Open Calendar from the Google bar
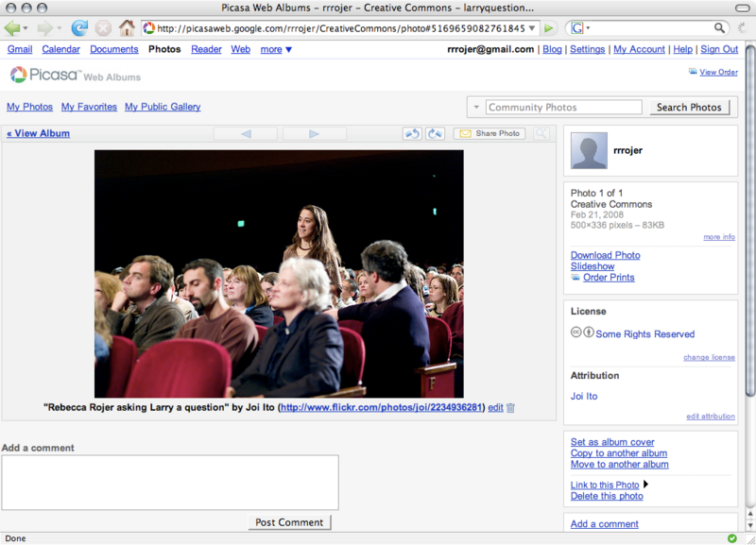Image resolution: width=756 pixels, height=545 pixels. coord(60,49)
